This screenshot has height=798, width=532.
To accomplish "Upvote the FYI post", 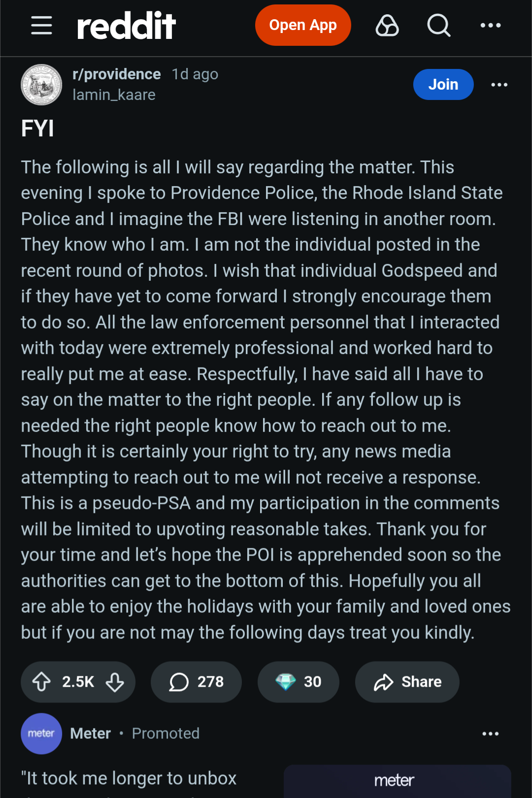I will pos(42,682).
